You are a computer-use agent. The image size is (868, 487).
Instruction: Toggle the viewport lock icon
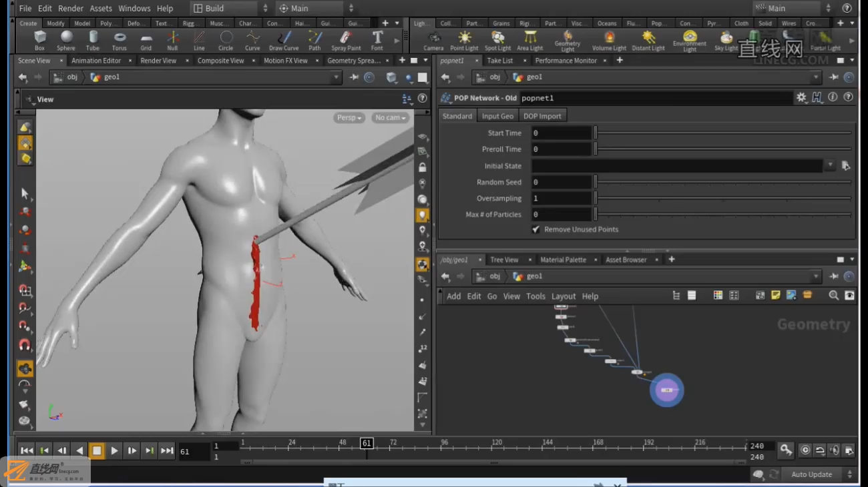(422, 167)
